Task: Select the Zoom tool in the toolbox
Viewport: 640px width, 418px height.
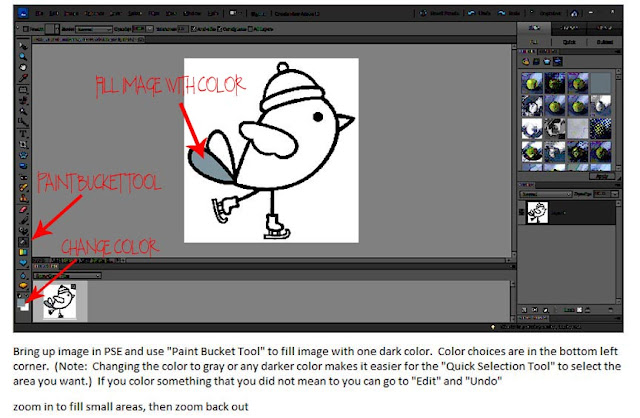Action: pos(23,56)
